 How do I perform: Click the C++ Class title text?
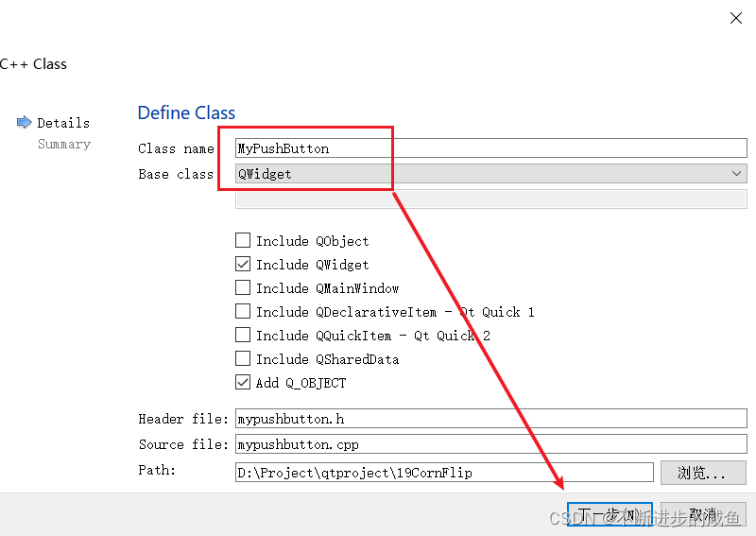(x=33, y=64)
